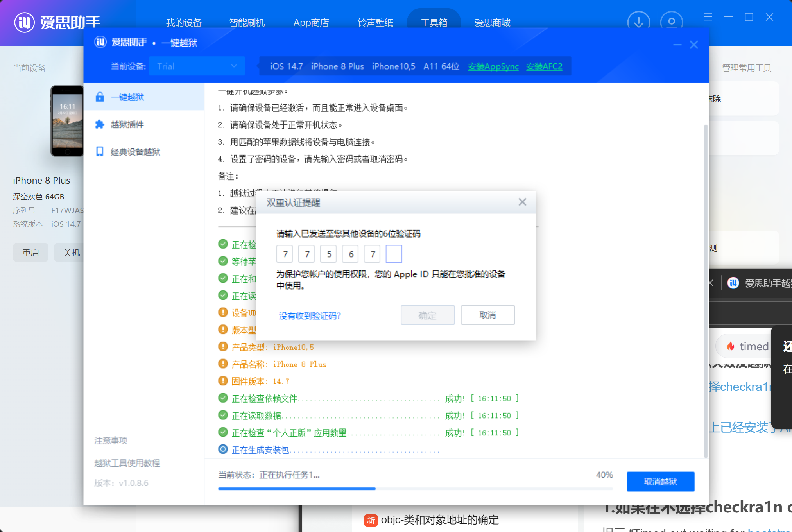Open the App商店 tab
The height and width of the screenshot is (532, 792).
click(x=311, y=23)
